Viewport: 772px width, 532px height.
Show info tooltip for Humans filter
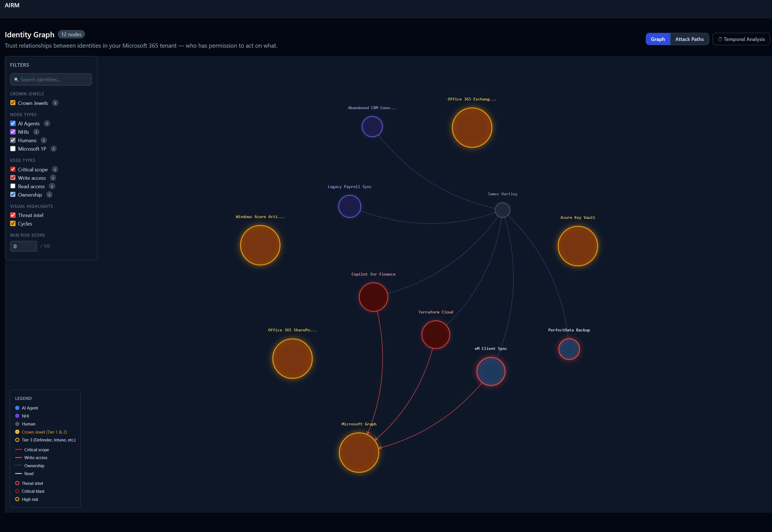click(44, 140)
